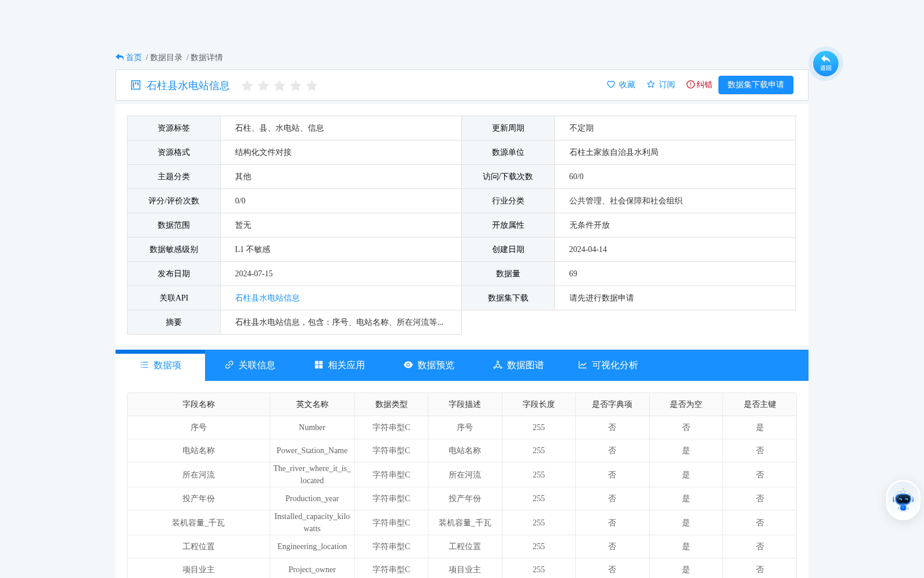This screenshot has width=924, height=578.
Task: Click the Project_owner cell
Action: coord(312,569)
